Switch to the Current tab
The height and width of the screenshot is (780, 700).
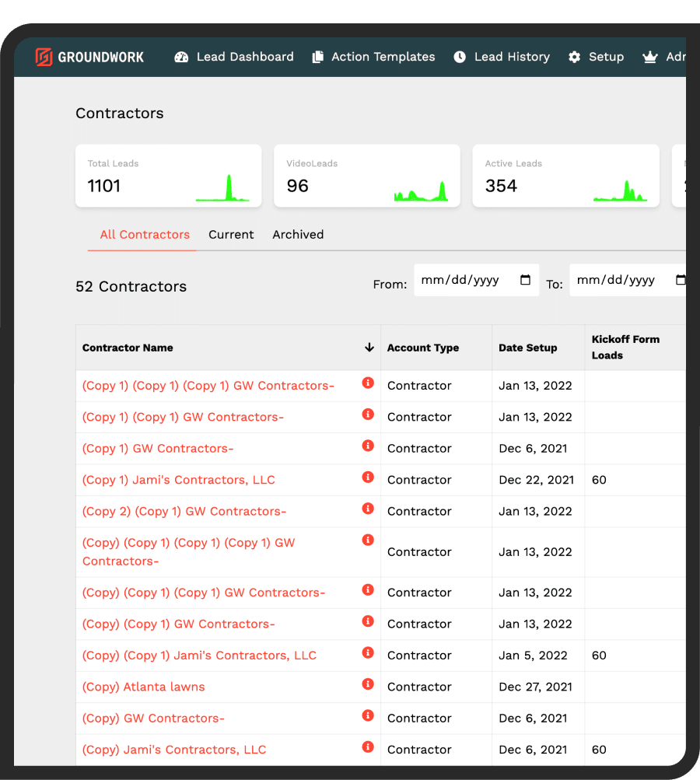(x=231, y=234)
